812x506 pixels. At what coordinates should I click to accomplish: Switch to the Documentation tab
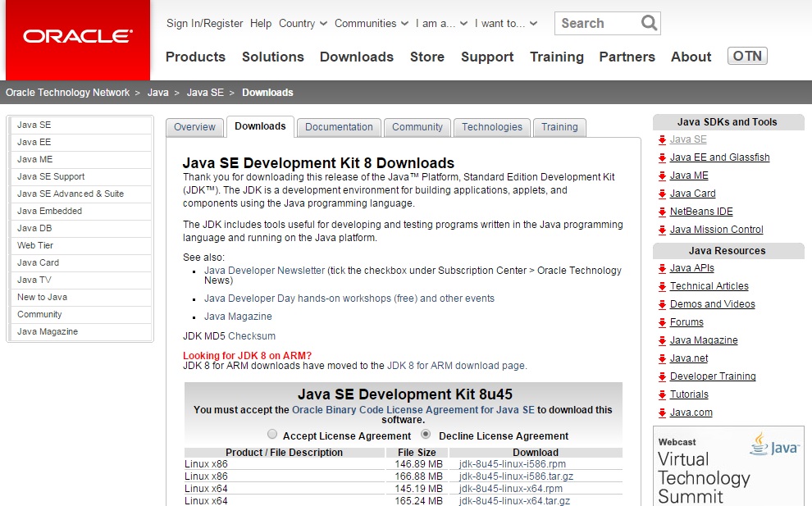[x=339, y=127]
